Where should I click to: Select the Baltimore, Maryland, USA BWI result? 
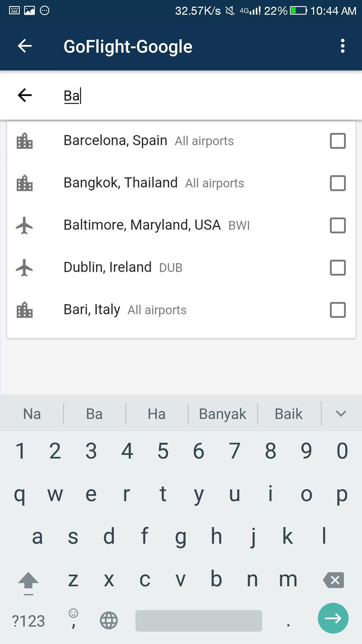pos(181,225)
